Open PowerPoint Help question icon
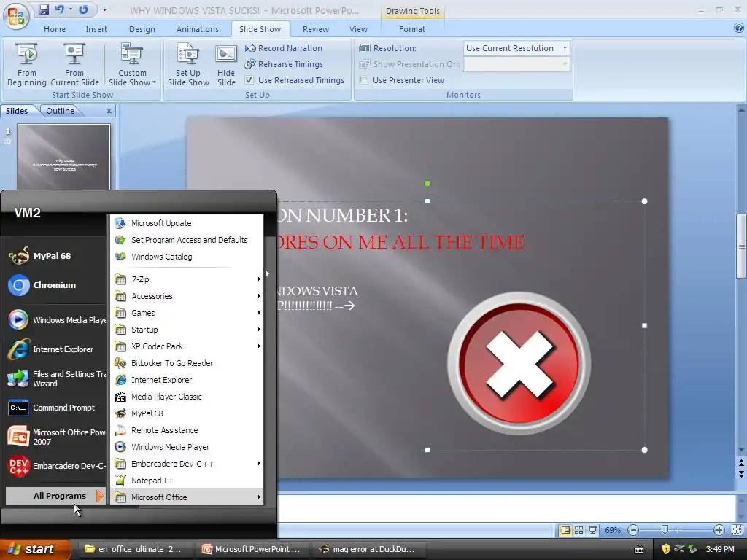Viewport: 747px width, 560px height. click(x=739, y=28)
